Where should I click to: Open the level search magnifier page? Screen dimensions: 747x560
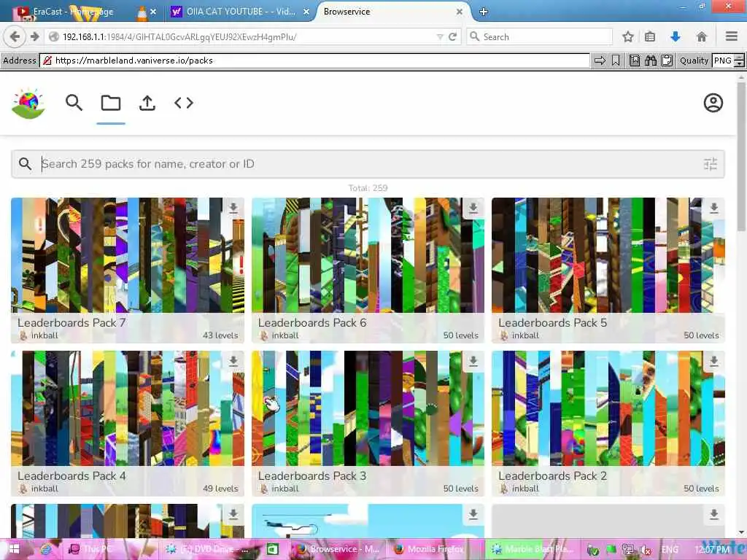click(x=74, y=102)
